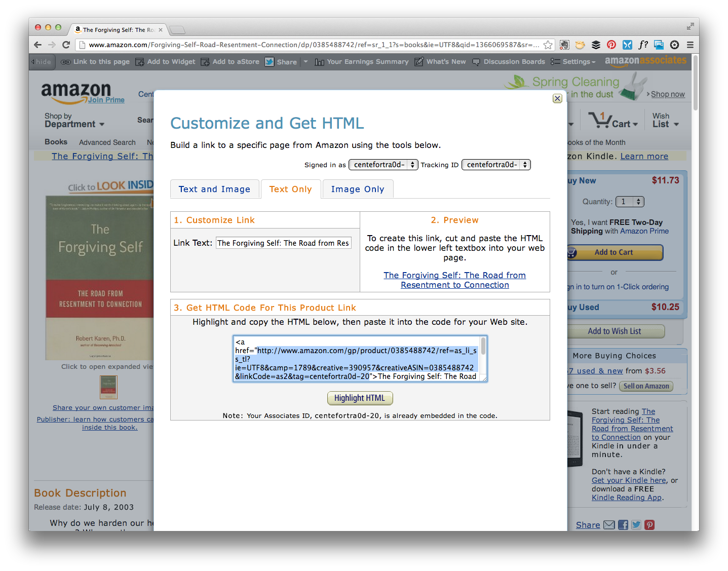Screen dimensions: 728x571
Task: Click the Link to this page chain icon
Action: [x=65, y=62]
